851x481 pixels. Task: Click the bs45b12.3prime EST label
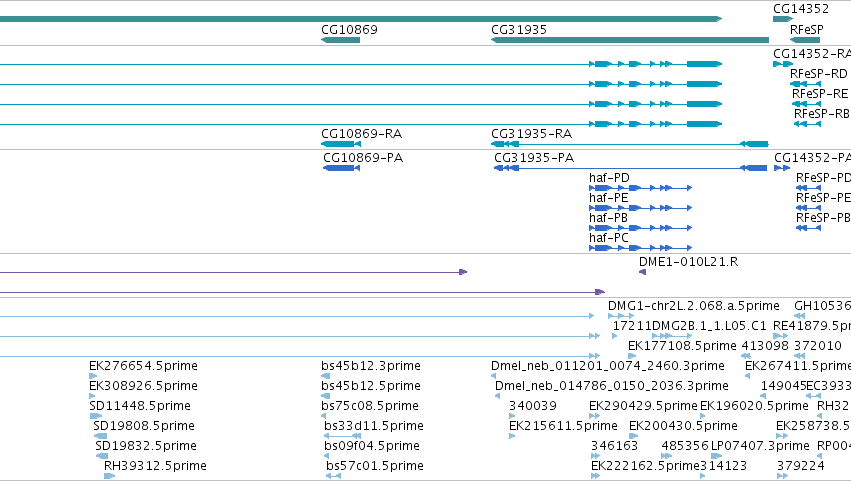tap(371, 366)
